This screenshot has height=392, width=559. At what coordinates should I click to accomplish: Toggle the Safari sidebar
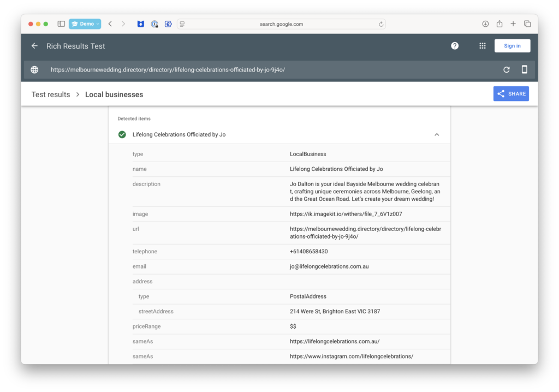click(x=61, y=24)
